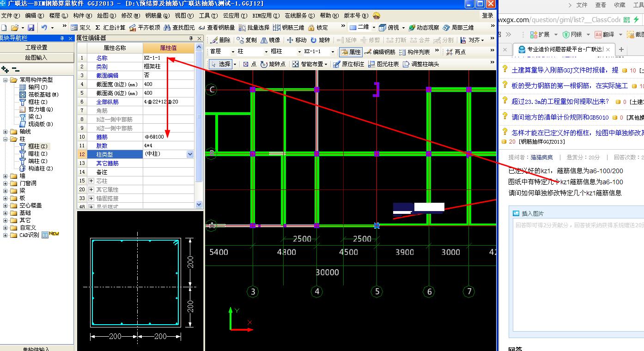
Task: Click 局部三维 partial 3D view
Action: pos(458,28)
